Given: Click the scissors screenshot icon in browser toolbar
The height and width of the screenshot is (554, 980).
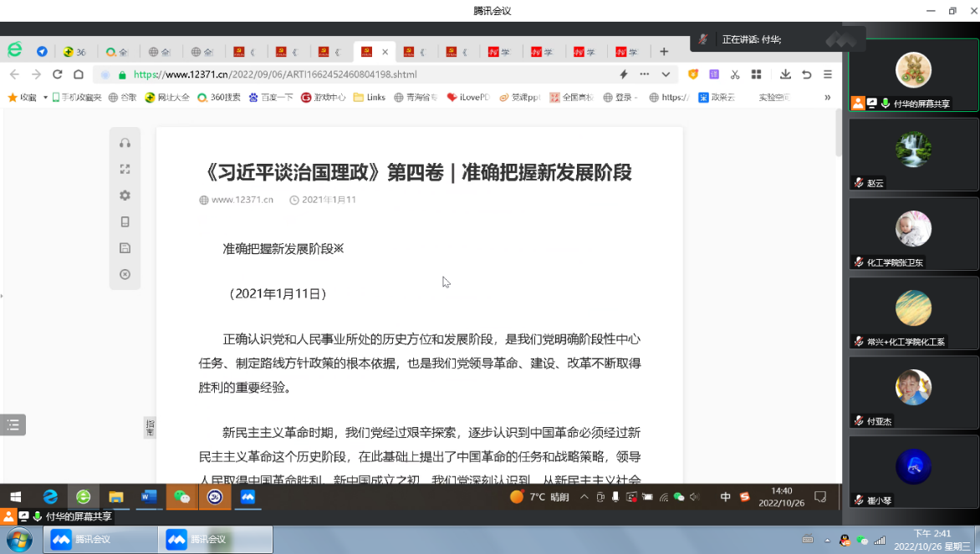Looking at the screenshot, I should pyautogui.click(x=735, y=74).
